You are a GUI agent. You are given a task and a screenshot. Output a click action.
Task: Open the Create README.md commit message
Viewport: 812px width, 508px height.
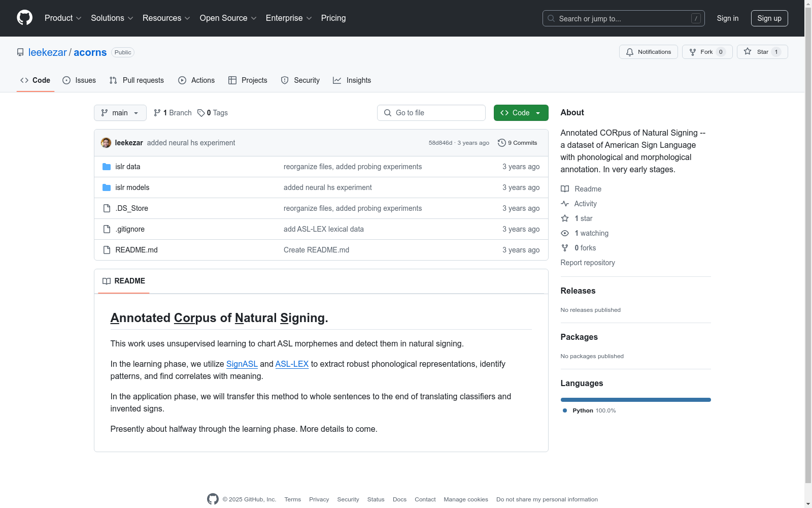(316, 250)
